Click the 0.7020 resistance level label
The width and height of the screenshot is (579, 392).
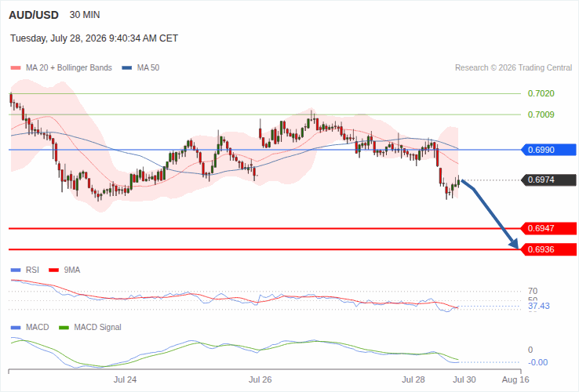click(541, 94)
